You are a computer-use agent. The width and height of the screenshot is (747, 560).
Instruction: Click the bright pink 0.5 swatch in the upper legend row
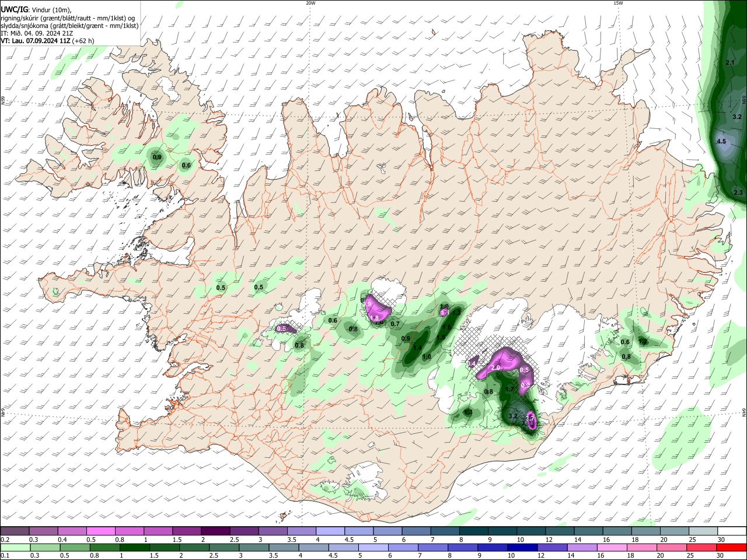pos(100,531)
